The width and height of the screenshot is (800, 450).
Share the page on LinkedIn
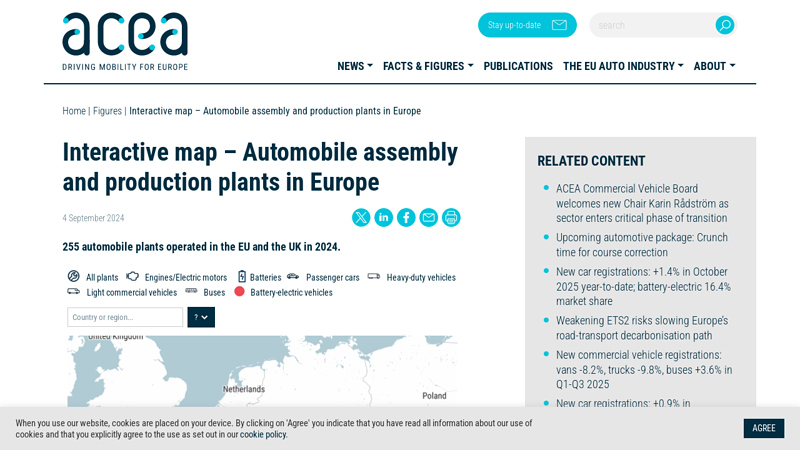click(384, 218)
